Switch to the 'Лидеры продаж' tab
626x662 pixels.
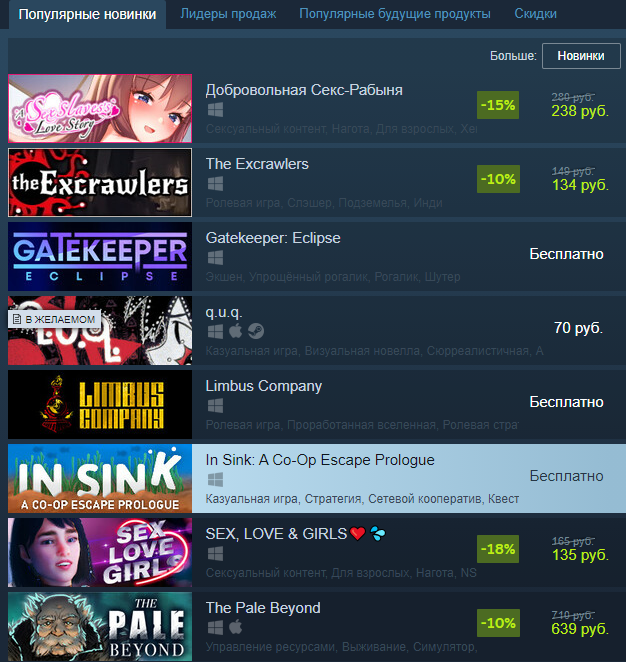tap(228, 14)
